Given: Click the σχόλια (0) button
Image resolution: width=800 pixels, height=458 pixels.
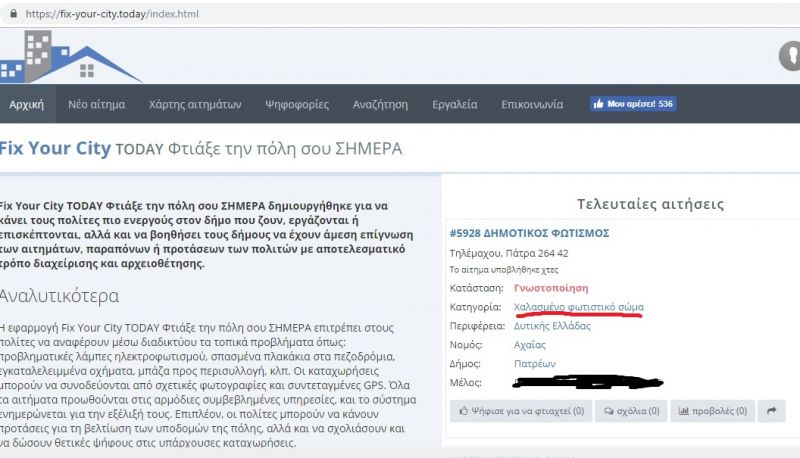Looking at the screenshot, I should [631, 411].
